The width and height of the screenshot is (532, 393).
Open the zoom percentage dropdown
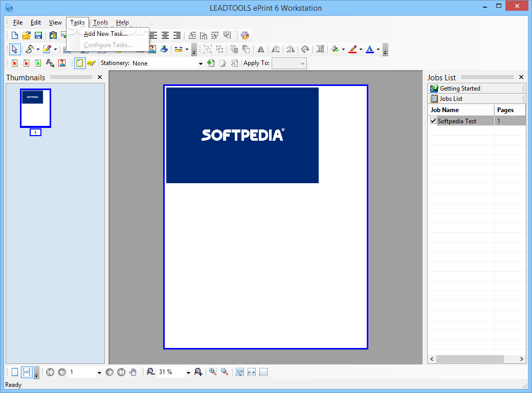pyautogui.click(x=188, y=373)
